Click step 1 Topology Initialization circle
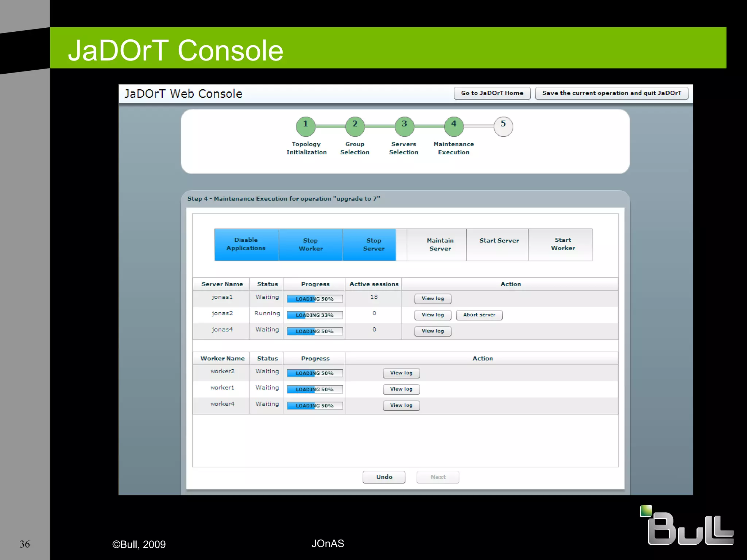747x560 pixels. coord(306,126)
